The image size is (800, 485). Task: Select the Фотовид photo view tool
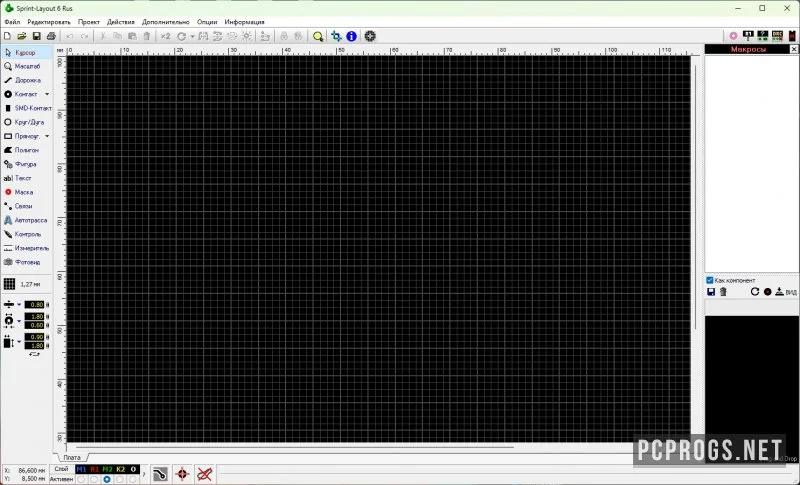[26, 262]
